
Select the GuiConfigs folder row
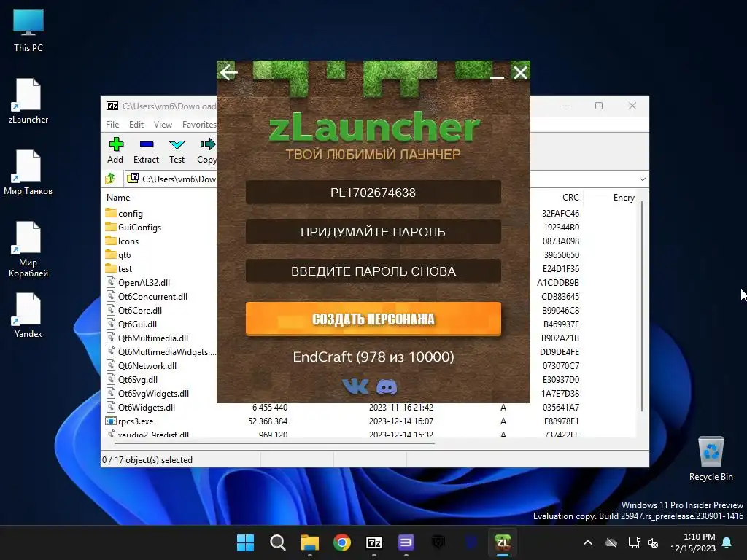(x=139, y=227)
